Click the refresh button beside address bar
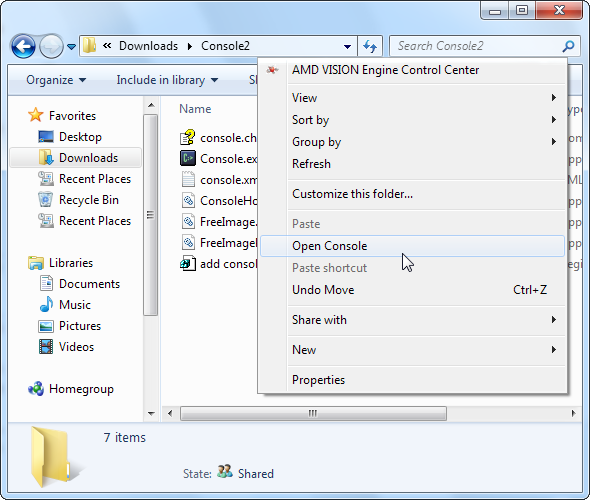The height and width of the screenshot is (500, 590). tap(370, 46)
